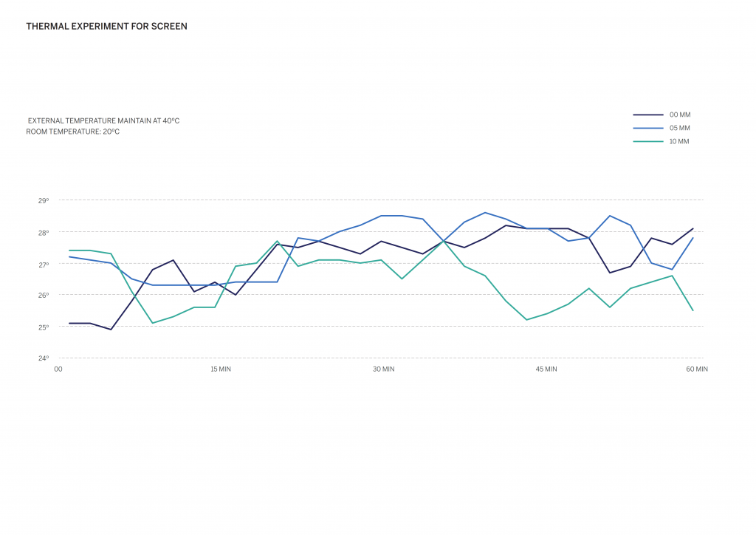Click the 26° y-axis label
Viewport: 756px width, 535px height.
click(44, 296)
